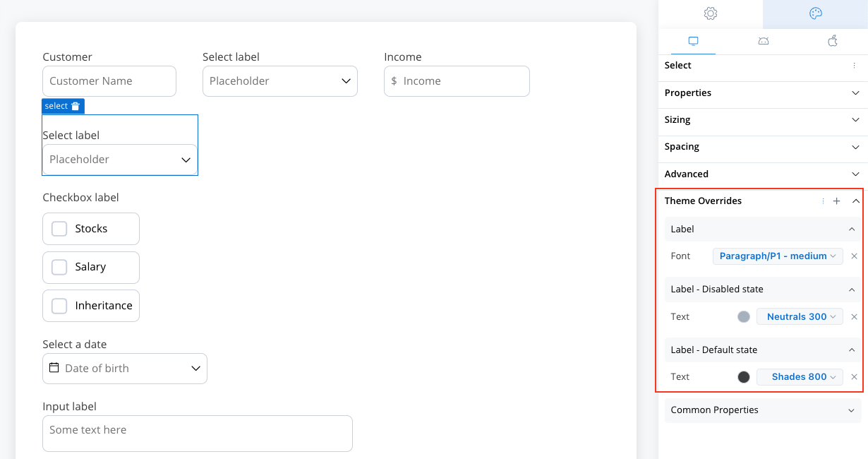Image resolution: width=868 pixels, height=459 pixels.
Task: Open the Paragraph/P1 - medium font dropdown
Action: point(778,256)
